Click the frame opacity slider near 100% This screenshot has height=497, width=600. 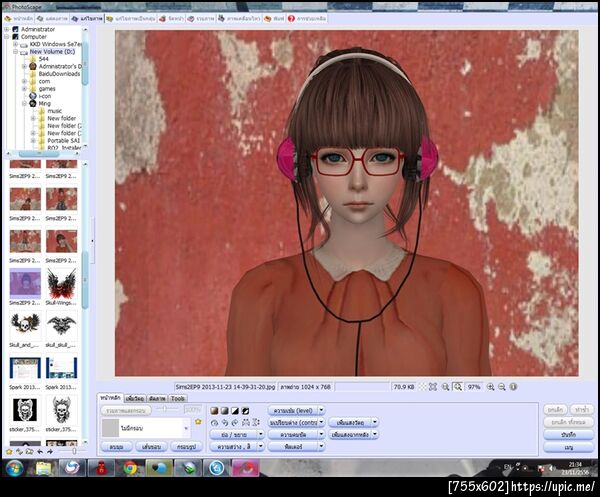click(165, 409)
